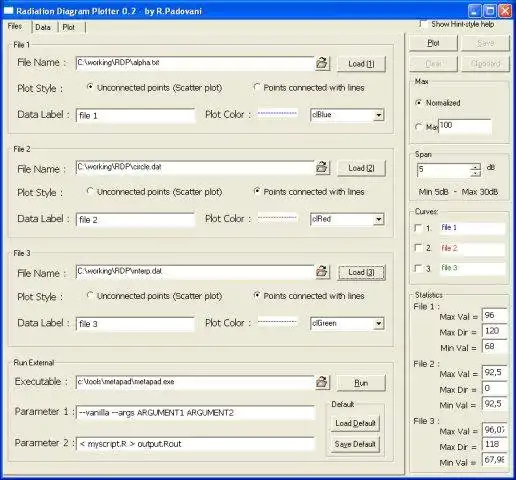Switch to the Plot tab
The height and width of the screenshot is (480, 516).
click(x=69, y=27)
